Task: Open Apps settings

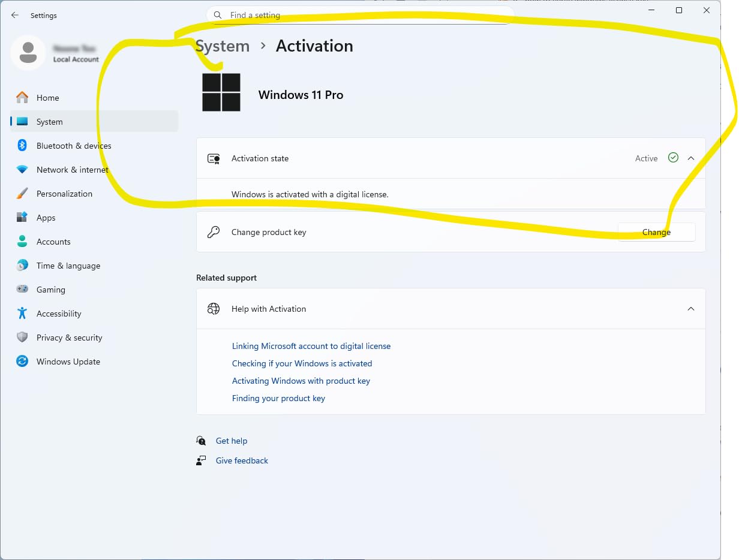Action: click(94, 218)
